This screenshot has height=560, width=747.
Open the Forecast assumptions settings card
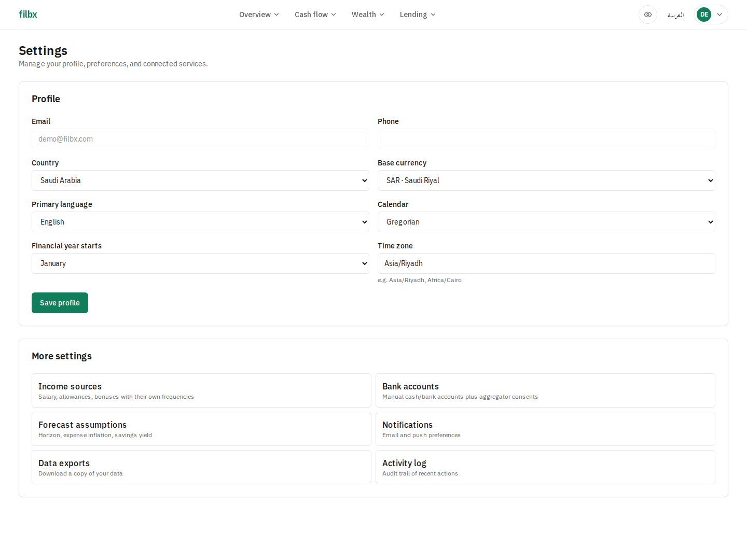point(201,429)
